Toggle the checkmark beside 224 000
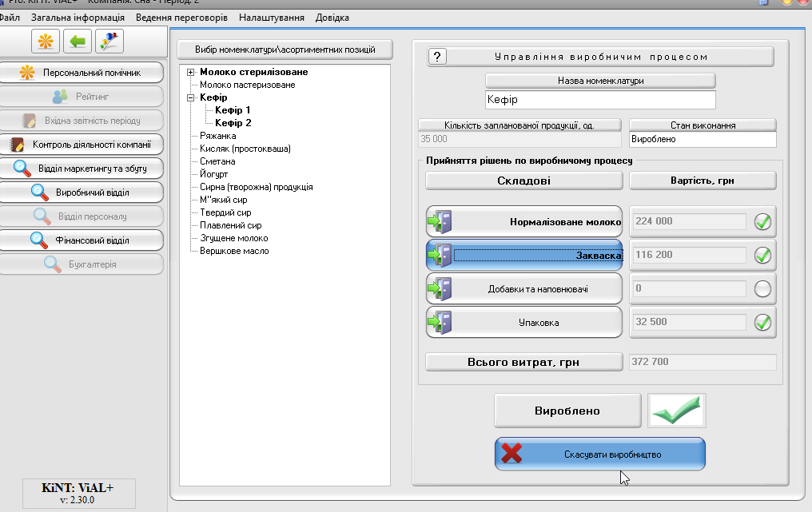 (x=762, y=221)
